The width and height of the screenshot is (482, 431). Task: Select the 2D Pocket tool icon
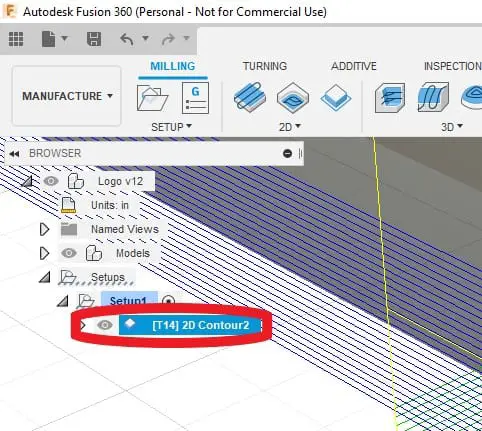293,97
